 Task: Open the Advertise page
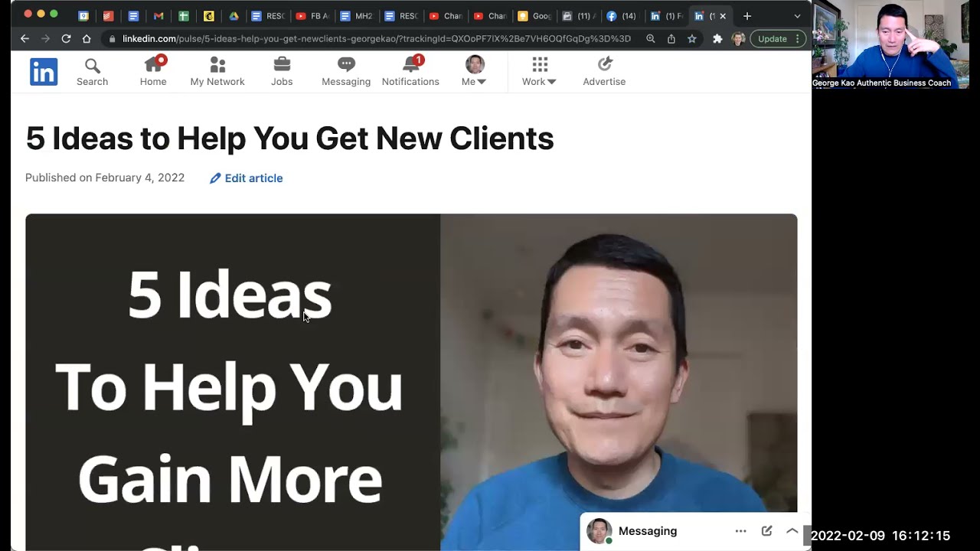click(x=604, y=72)
